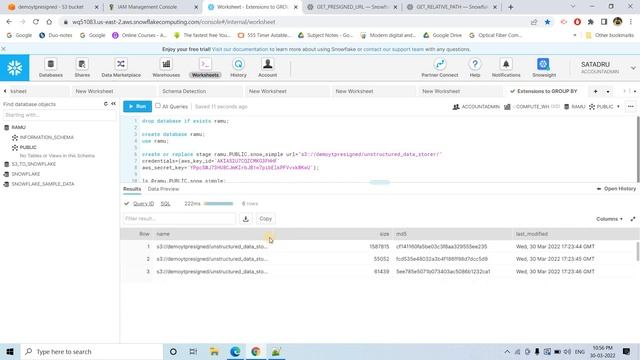Open Windows Start menu
640x360 pixels.
[10, 351]
